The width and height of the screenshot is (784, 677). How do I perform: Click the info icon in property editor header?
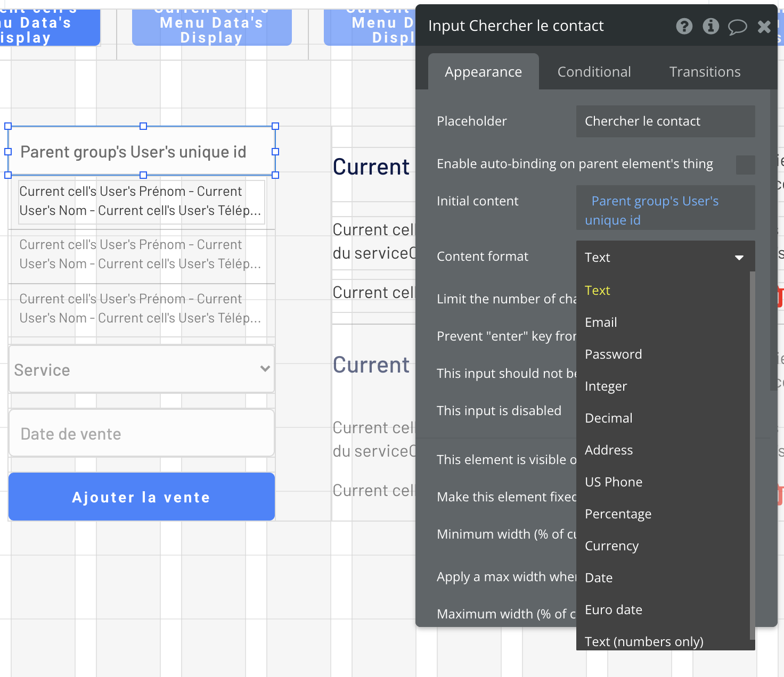[x=710, y=26]
